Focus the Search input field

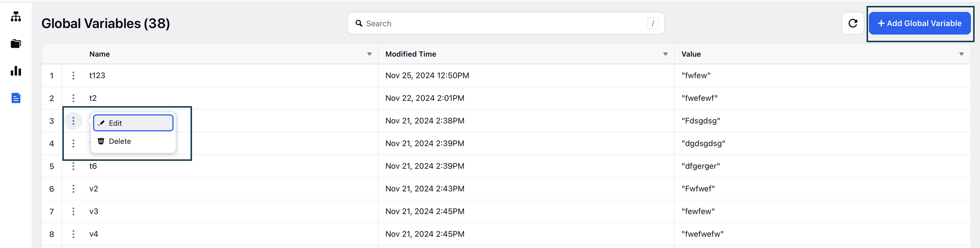(506, 23)
